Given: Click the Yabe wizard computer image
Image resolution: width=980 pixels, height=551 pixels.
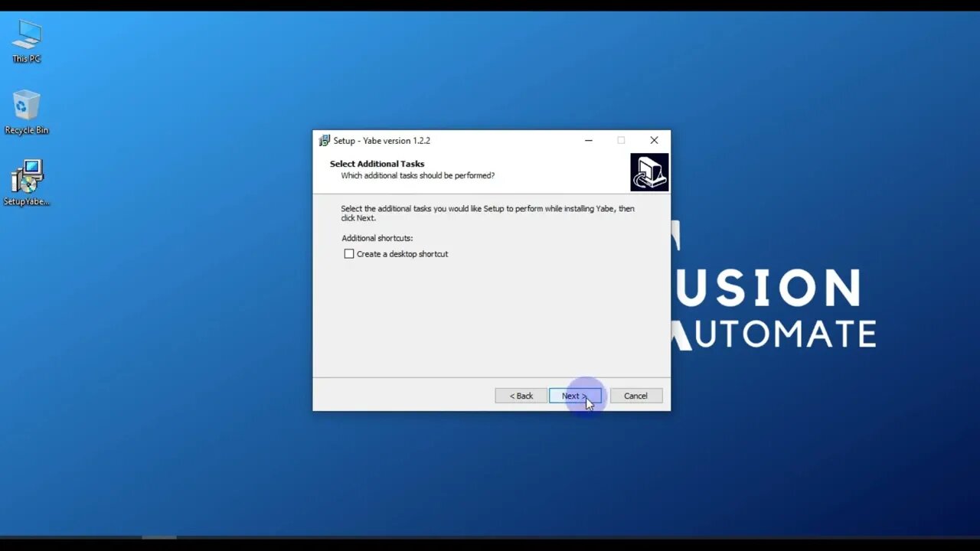Looking at the screenshot, I should [649, 172].
